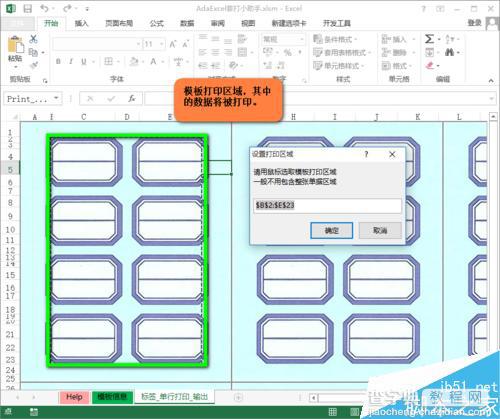Switch to the 新建选项卡 ribbon tab
Screen dimensions: 500x419
289,23
